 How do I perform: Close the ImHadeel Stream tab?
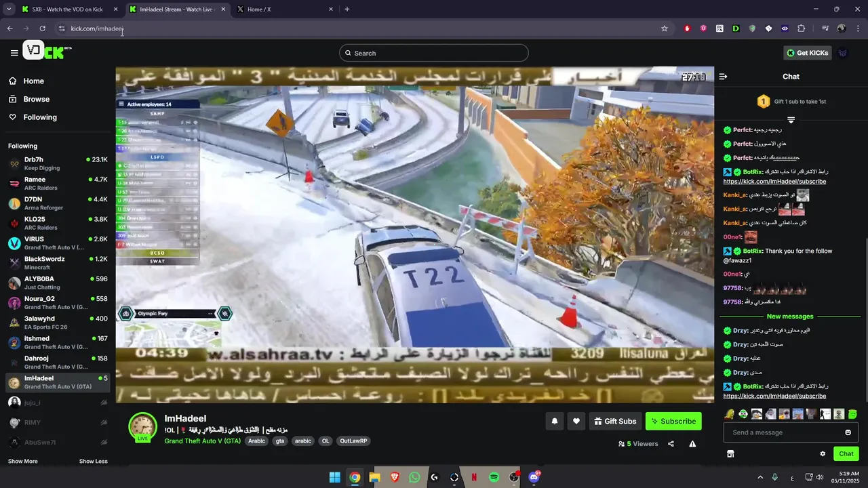coord(223,9)
